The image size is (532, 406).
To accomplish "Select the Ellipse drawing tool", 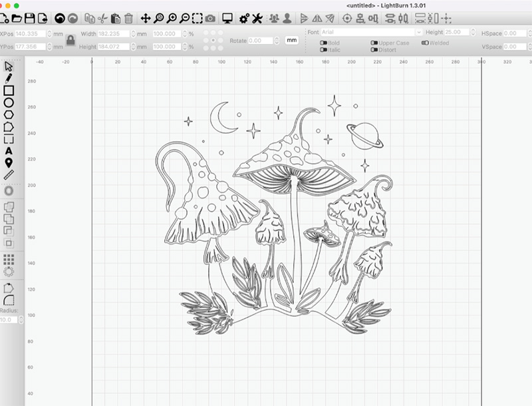I will point(9,102).
